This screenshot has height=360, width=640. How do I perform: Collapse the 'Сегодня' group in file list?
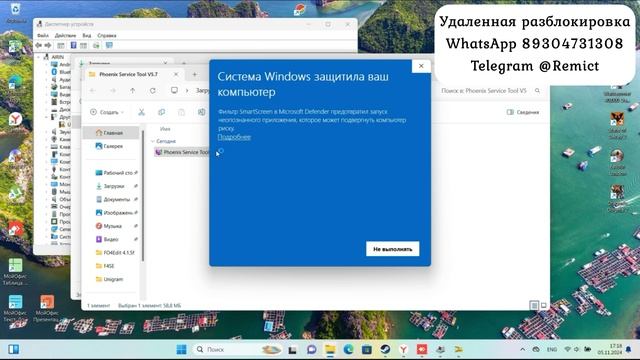coord(153,141)
